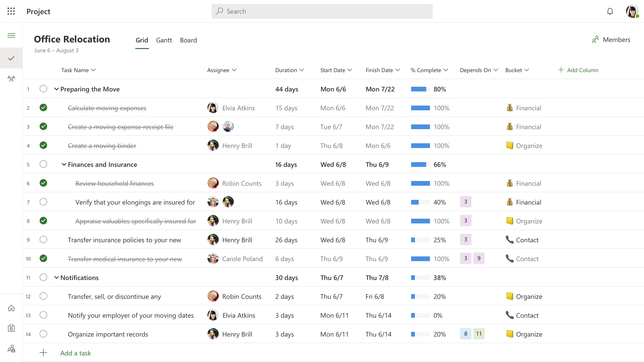Toggle the hamburger navigation menu
This screenshot has height=362, width=644.
[11, 35]
